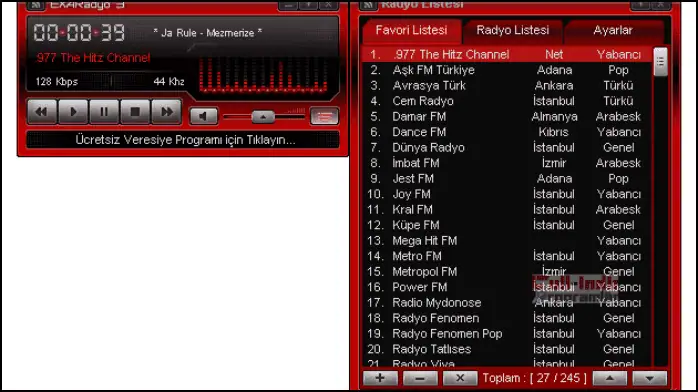Screen dimensions: 698x392
Task: Select Radyo Tatlıses station
Action: pyautogui.click(x=507, y=349)
